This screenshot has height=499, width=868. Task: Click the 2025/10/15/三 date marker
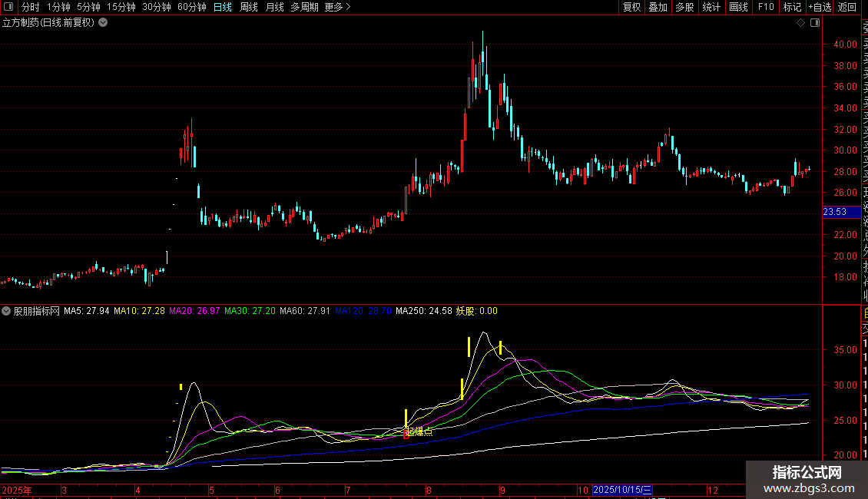pyautogui.click(x=622, y=490)
